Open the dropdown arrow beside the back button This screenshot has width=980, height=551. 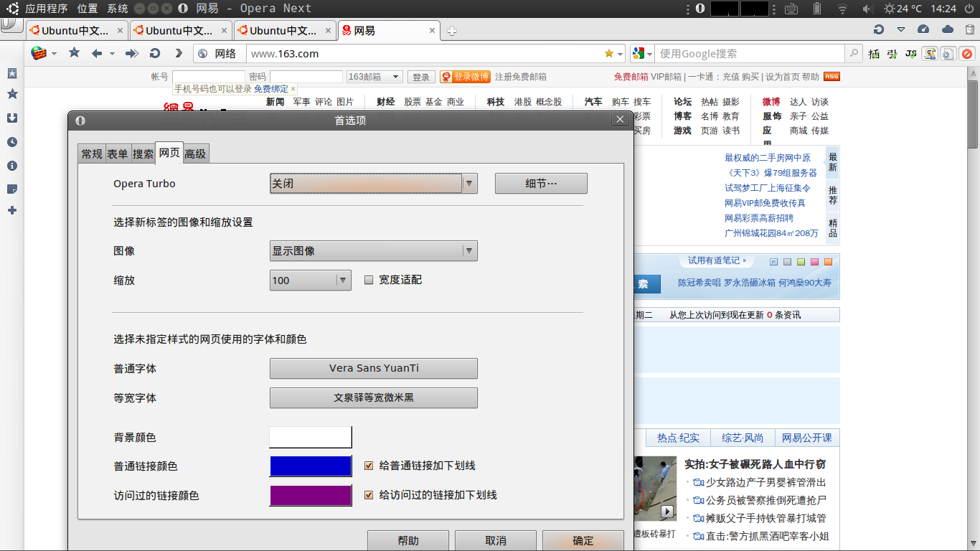(112, 54)
